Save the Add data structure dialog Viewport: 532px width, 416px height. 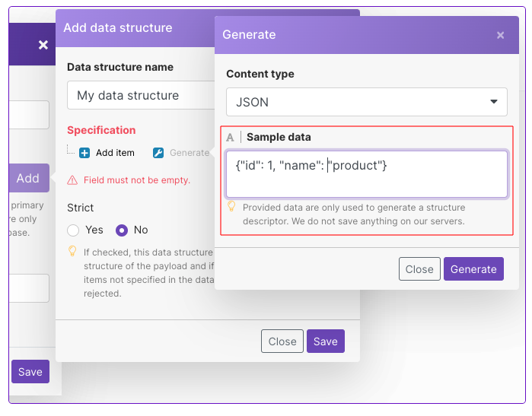(x=325, y=341)
